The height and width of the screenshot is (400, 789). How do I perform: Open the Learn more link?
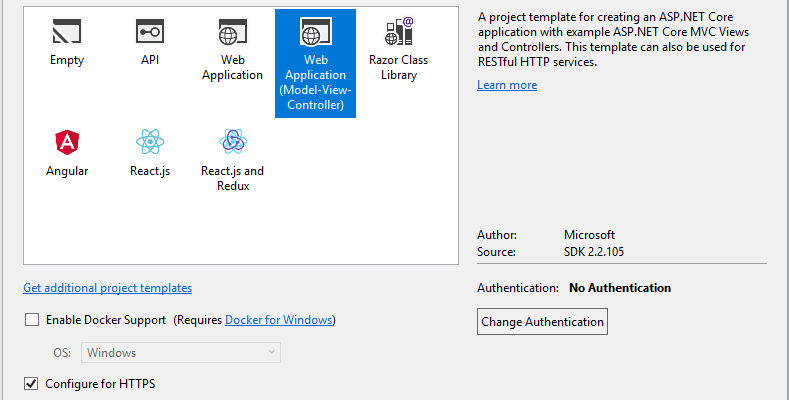507,85
